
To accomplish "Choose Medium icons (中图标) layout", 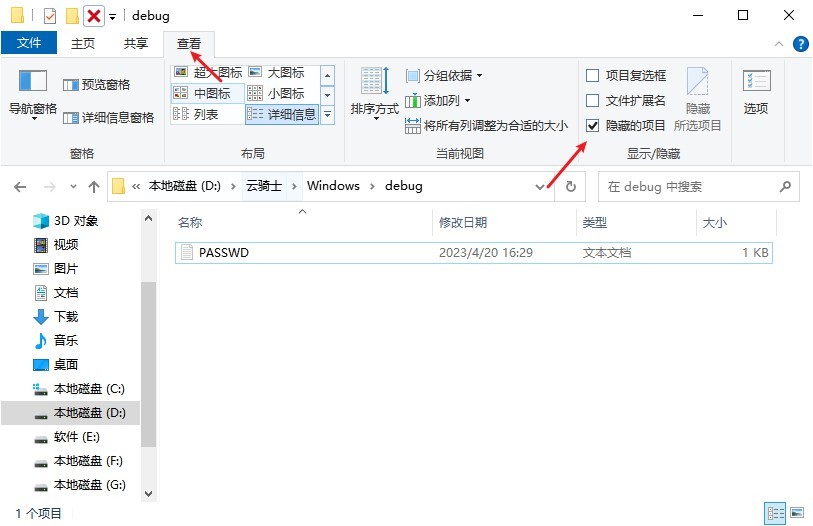I will pyautogui.click(x=207, y=93).
